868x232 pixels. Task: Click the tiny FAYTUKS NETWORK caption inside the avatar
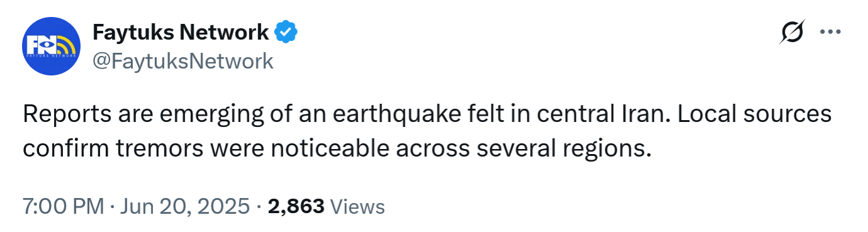click(51, 57)
